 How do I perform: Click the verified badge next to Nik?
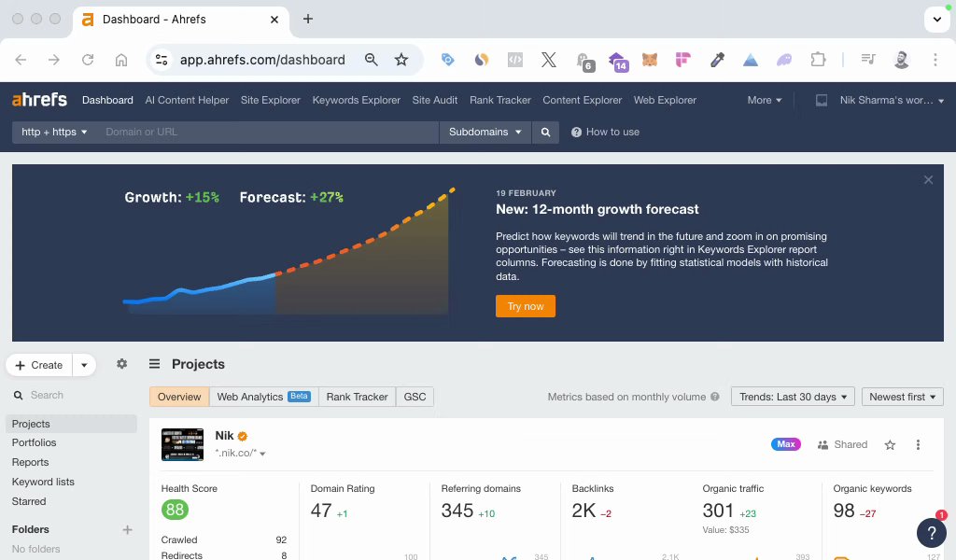click(x=242, y=436)
